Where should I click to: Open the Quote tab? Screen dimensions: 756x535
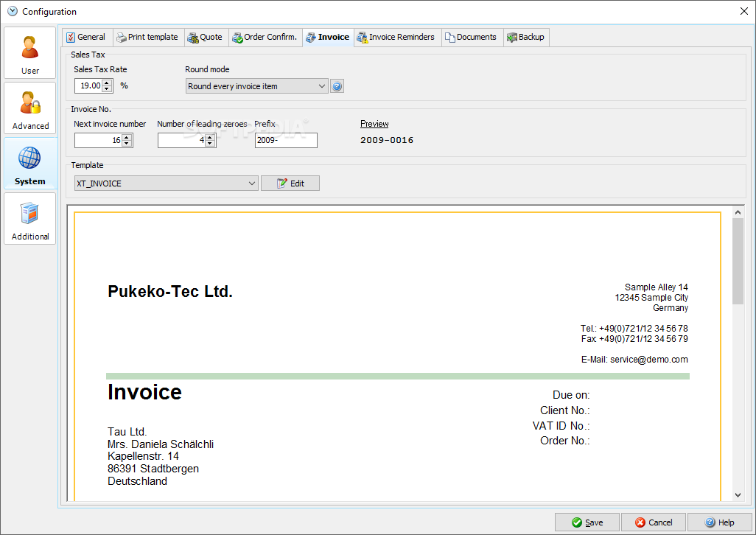coord(206,37)
